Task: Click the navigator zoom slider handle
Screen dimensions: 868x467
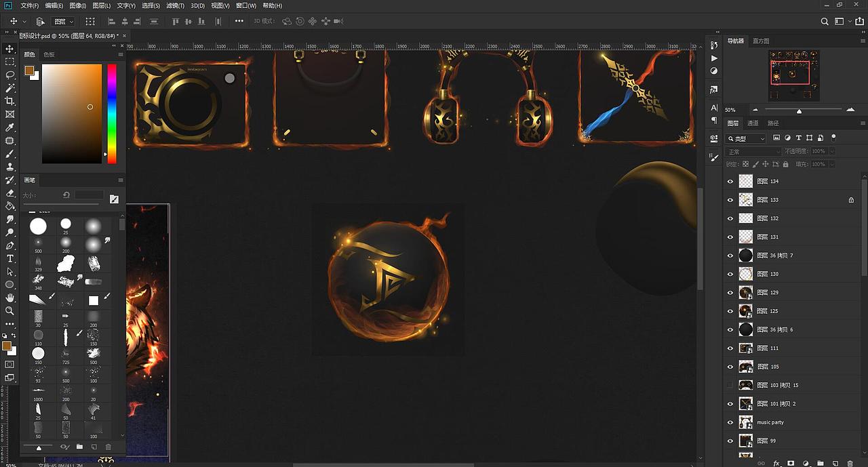Action: click(x=799, y=111)
